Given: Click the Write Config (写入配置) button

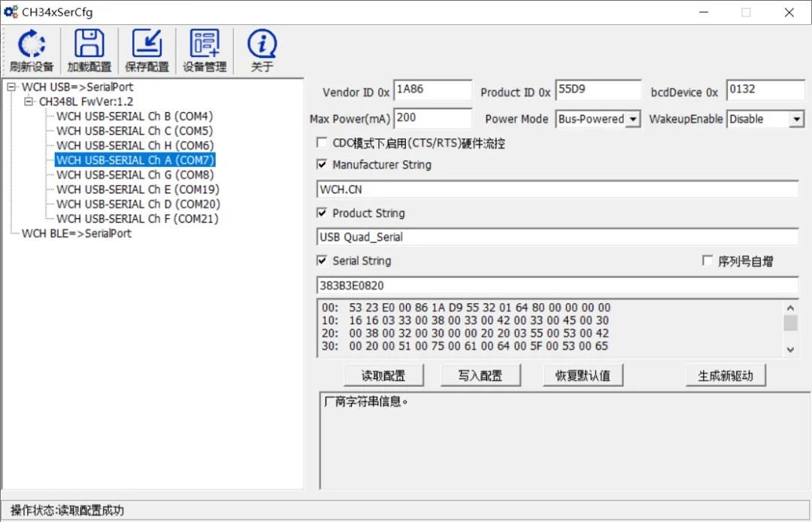Looking at the screenshot, I should (480, 375).
